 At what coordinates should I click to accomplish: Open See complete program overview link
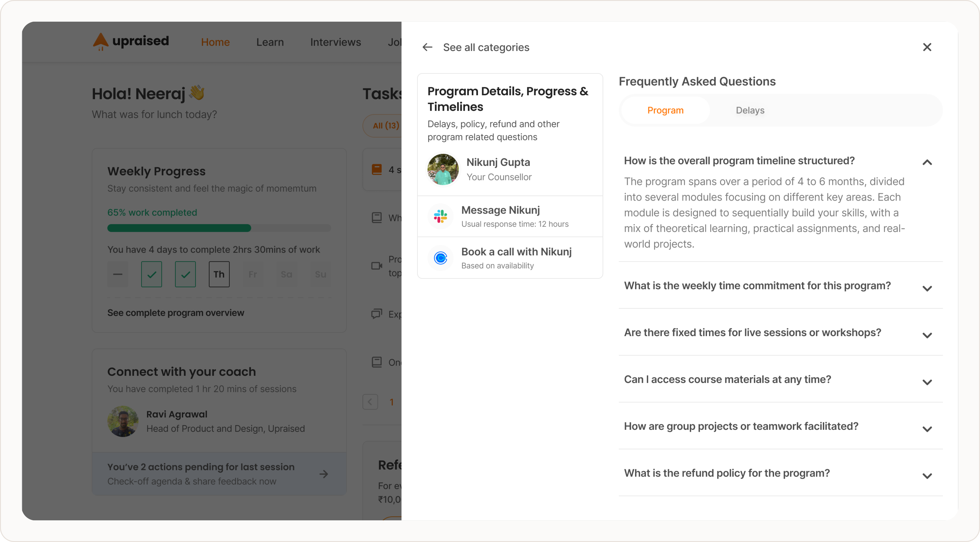(176, 313)
